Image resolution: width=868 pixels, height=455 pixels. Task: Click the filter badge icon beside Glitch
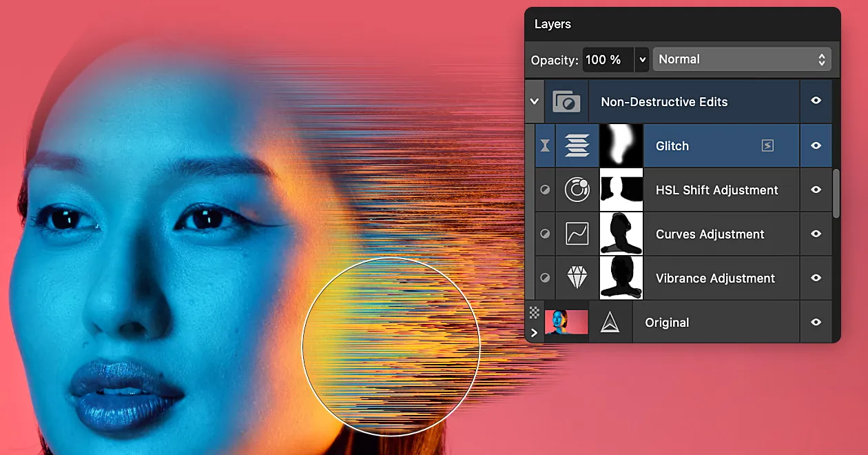point(767,145)
